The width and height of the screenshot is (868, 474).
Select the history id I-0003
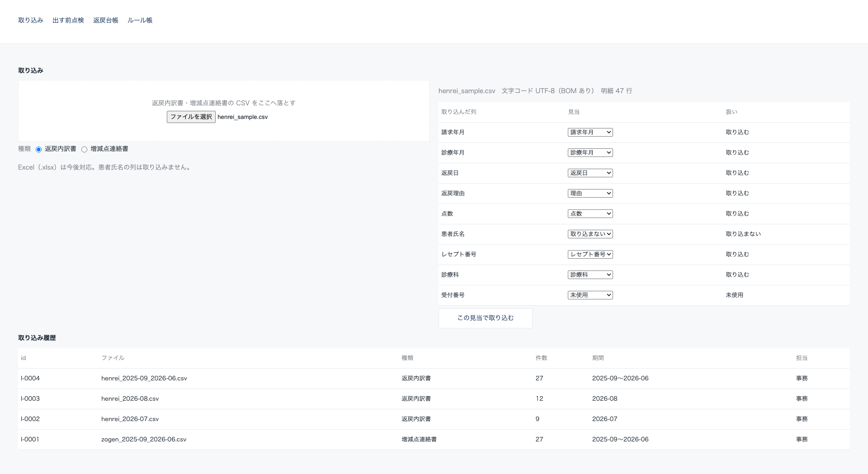(30, 399)
